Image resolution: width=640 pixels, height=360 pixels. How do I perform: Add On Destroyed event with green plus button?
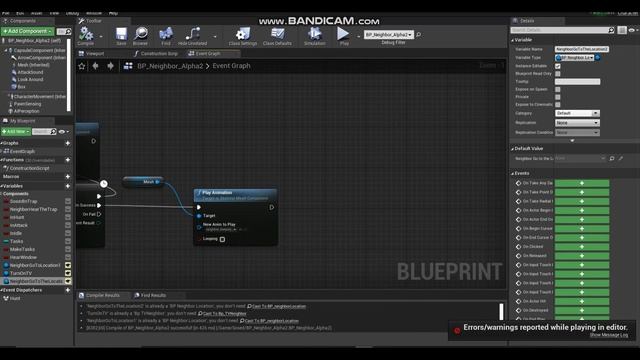582,310
